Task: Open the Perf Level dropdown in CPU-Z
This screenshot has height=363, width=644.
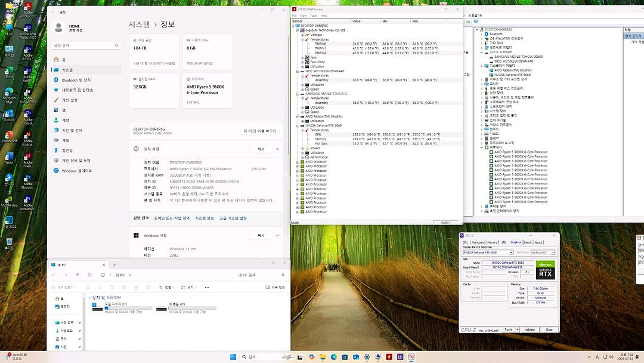Action: (x=543, y=253)
